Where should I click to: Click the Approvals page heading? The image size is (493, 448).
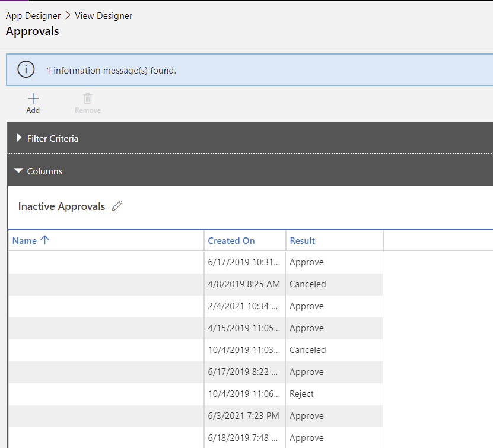click(33, 31)
